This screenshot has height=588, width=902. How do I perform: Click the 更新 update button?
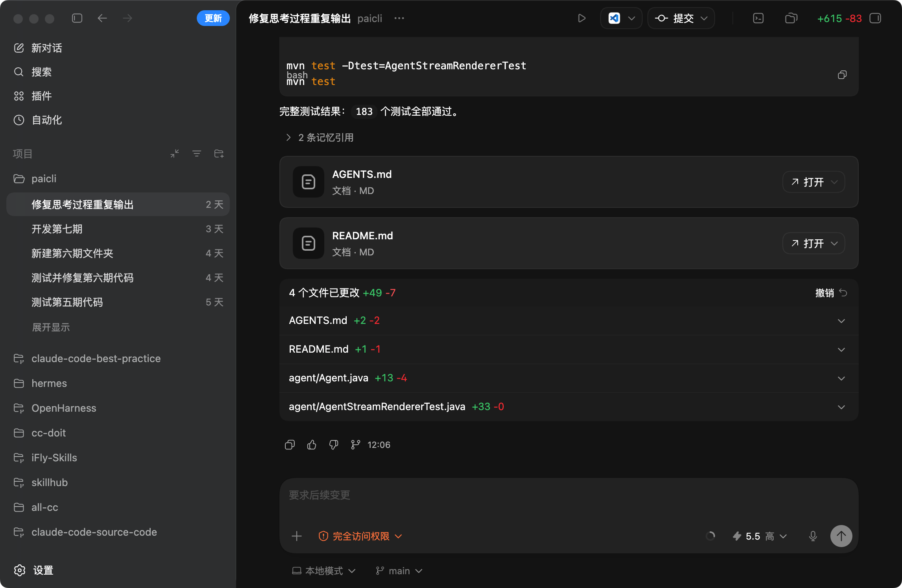coord(213,18)
